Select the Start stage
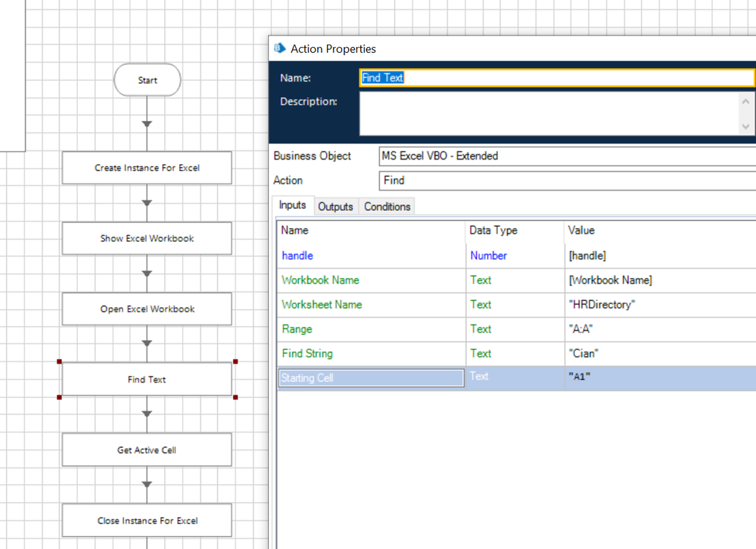 [148, 80]
